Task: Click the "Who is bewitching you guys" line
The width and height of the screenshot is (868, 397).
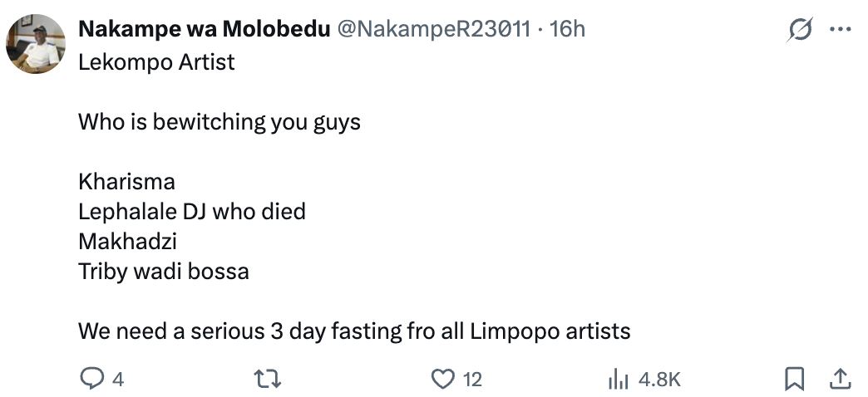Action: [x=219, y=123]
